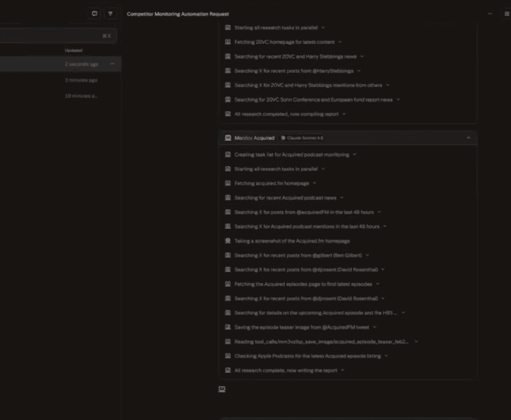Screen dimensions: 511x420
Task: Collapse the Monitor Acquired panel with its chevron
Action: 468,138
